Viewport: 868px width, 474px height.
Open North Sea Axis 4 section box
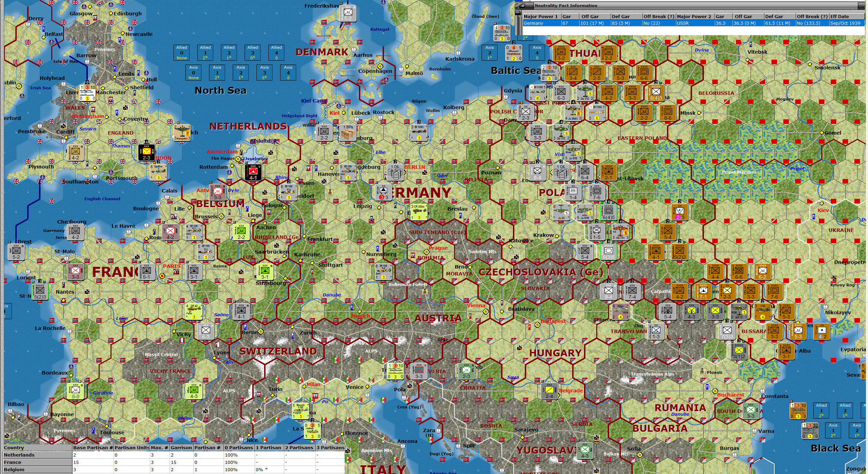click(x=288, y=72)
